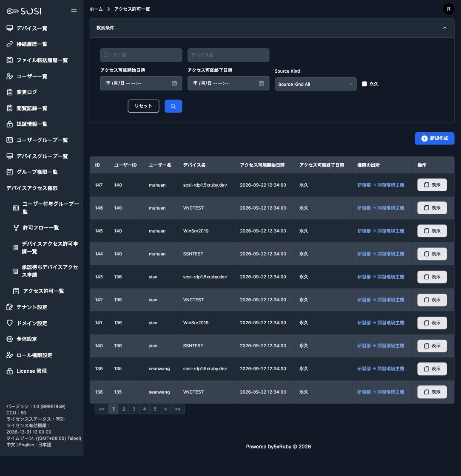This screenshot has height=476, width=461.
Task: Click the link icon beside 接続履歴一覧
Action: [x=10, y=44]
